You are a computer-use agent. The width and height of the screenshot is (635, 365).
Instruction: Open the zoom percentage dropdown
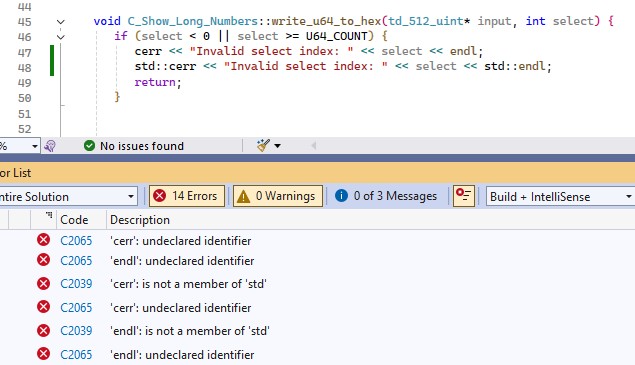coord(35,146)
